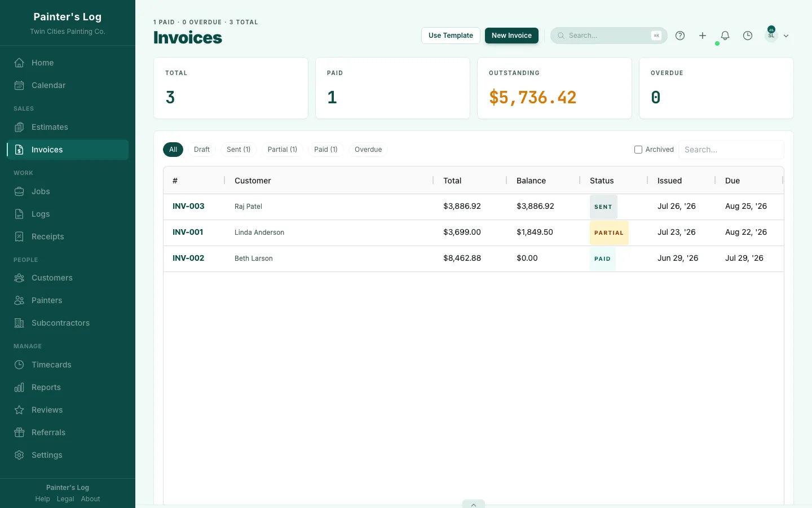
Task: Click the magnifier icon in top search
Action: pyautogui.click(x=561, y=36)
